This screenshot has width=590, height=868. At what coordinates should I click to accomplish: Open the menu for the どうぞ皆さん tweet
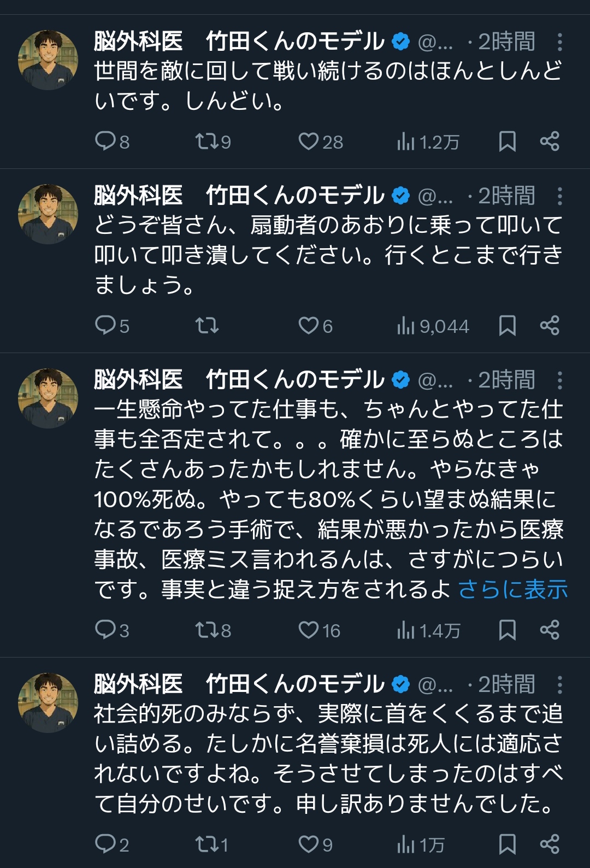click(559, 196)
